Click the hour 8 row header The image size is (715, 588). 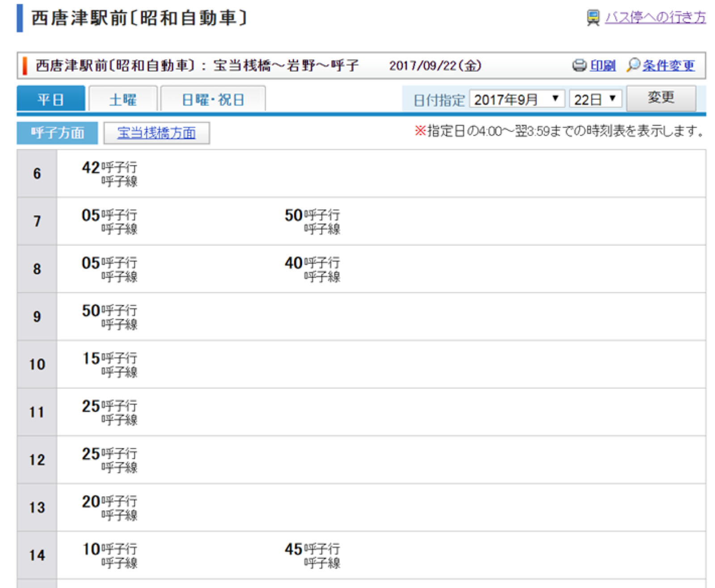pyautogui.click(x=37, y=269)
